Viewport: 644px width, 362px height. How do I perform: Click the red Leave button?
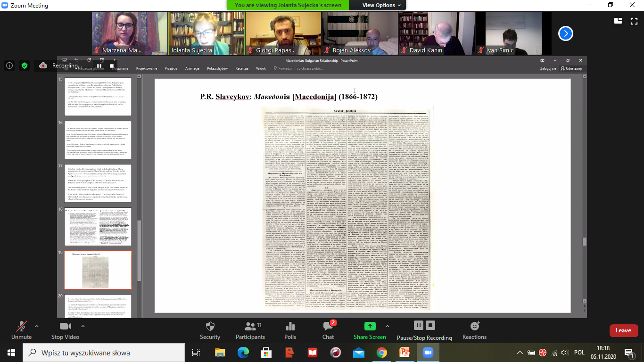623,330
